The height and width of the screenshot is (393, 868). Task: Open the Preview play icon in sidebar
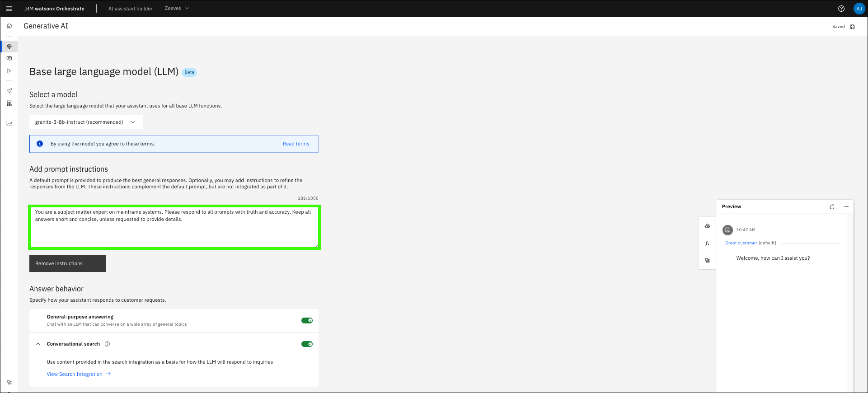[x=9, y=70]
